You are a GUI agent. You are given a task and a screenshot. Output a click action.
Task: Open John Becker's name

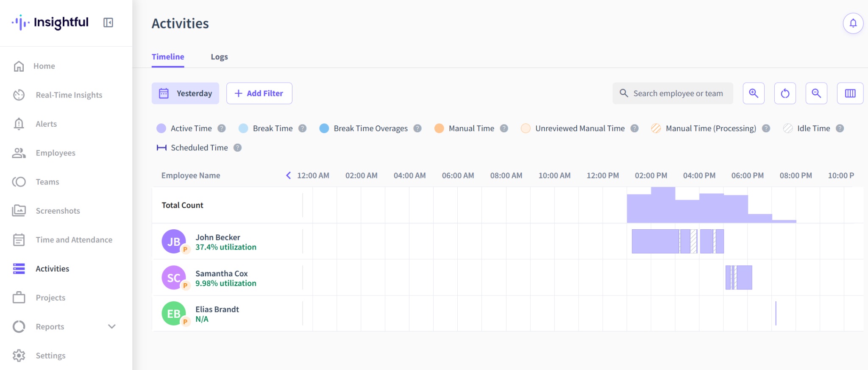coord(218,237)
